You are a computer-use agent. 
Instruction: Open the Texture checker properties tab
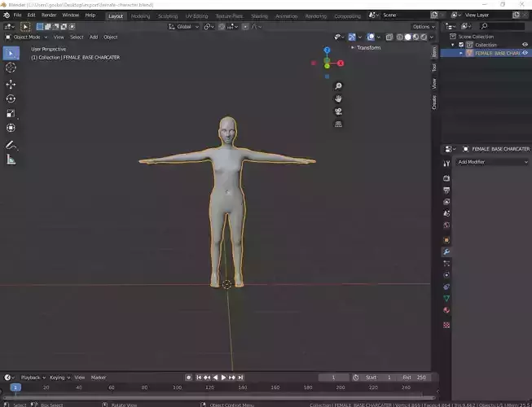pyautogui.click(x=446, y=325)
